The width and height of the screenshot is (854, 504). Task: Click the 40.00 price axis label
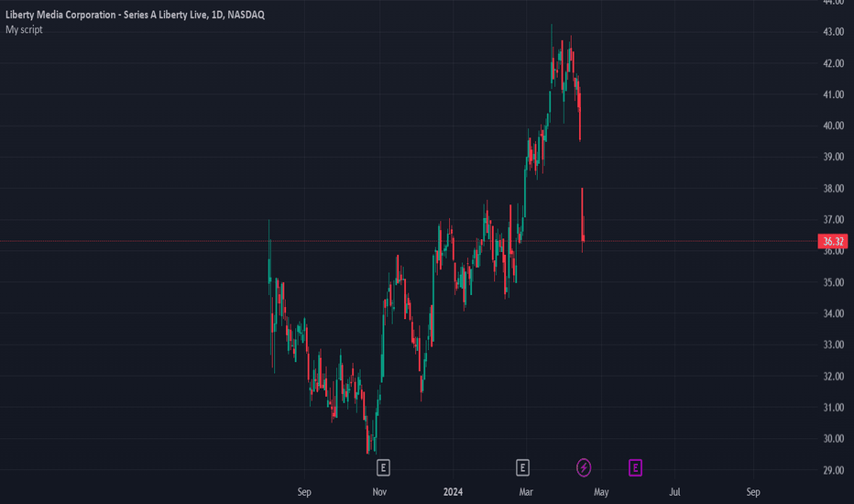[x=833, y=126]
